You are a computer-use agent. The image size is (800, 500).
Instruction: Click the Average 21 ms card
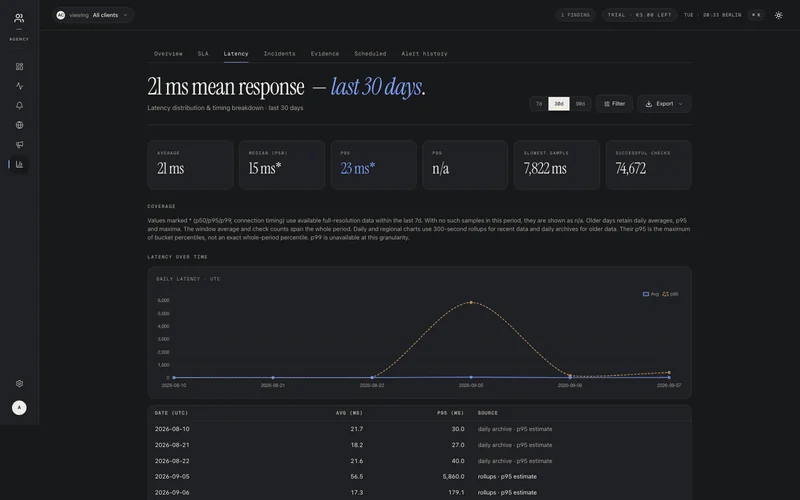[x=190, y=165]
